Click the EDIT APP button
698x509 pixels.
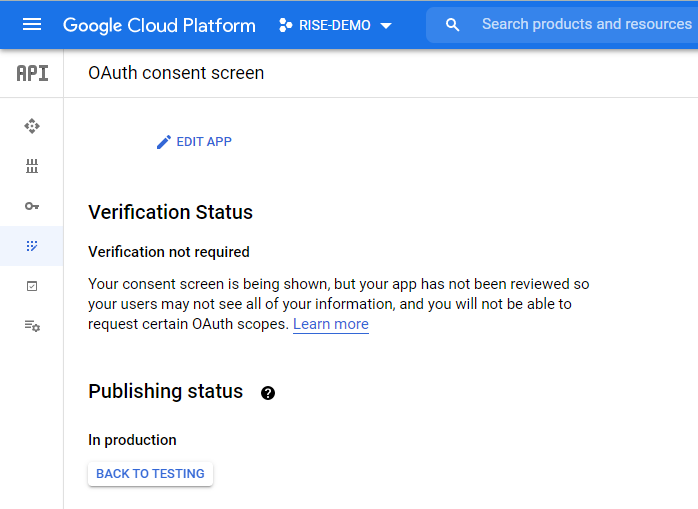[x=194, y=142]
